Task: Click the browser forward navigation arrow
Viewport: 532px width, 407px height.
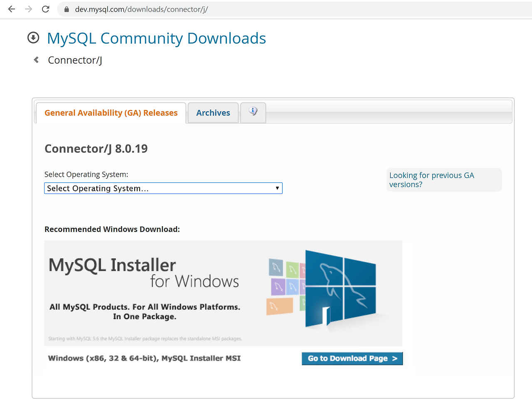Action: point(28,9)
